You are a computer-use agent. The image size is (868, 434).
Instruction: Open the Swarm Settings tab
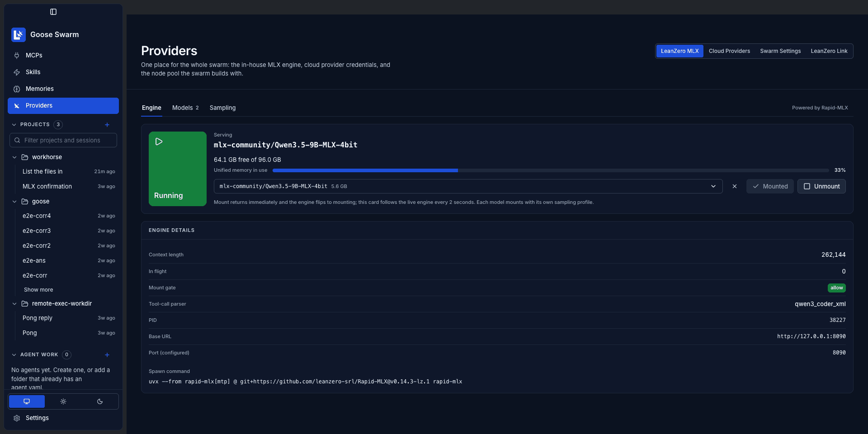[x=780, y=51]
